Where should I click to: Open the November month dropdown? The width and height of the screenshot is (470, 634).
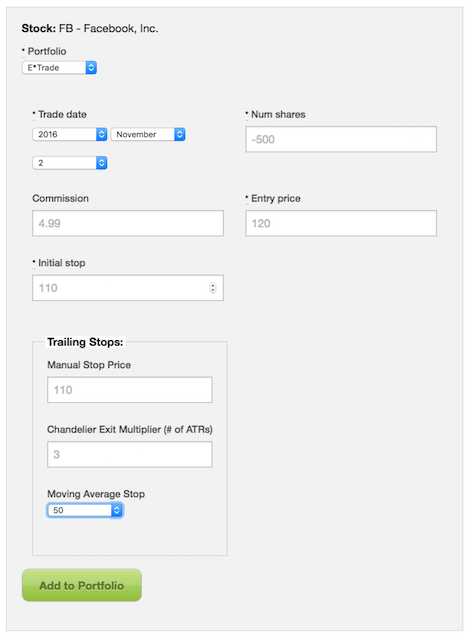coord(148,134)
